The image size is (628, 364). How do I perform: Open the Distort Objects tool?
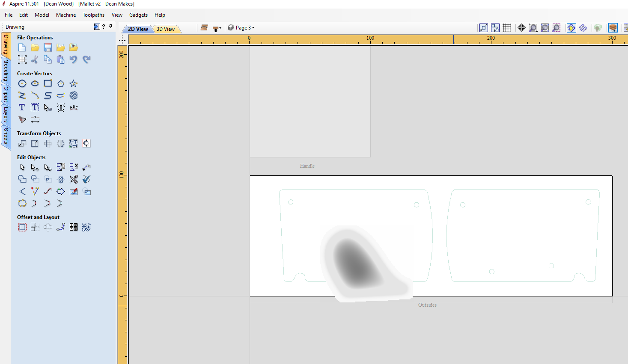click(73, 143)
